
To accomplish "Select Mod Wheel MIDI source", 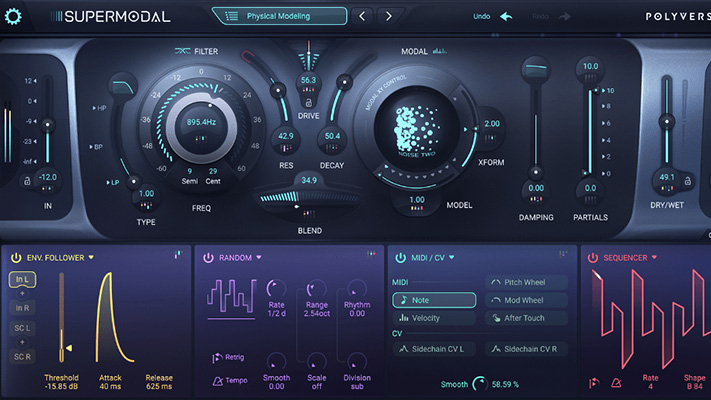I will (526, 300).
